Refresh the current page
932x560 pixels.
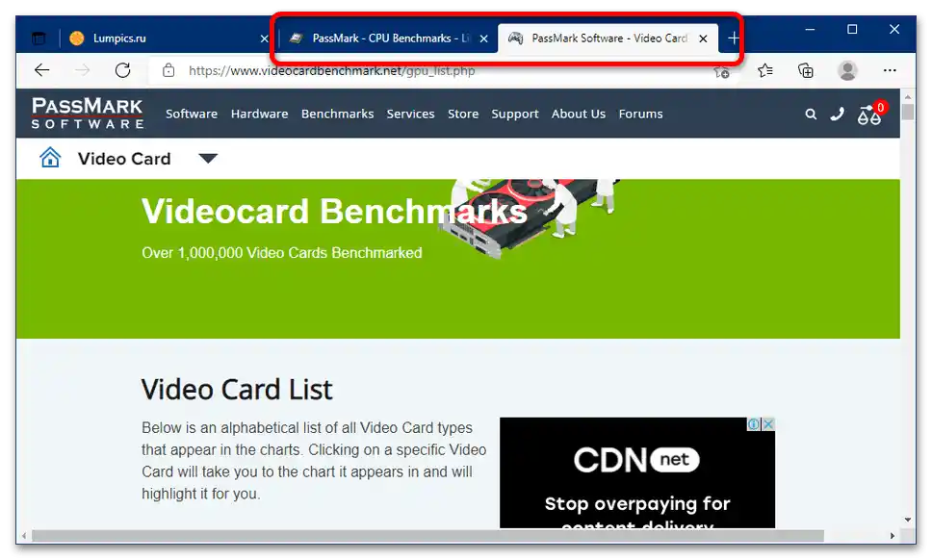tap(123, 70)
